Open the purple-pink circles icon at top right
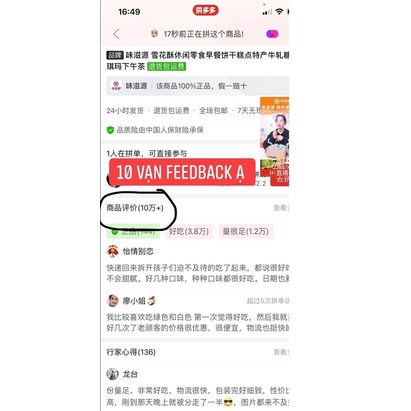Screen dimensions: 411x411 (272, 34)
